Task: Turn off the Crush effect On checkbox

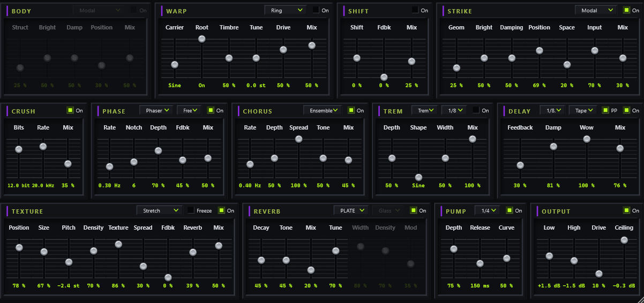Action: coord(70,110)
